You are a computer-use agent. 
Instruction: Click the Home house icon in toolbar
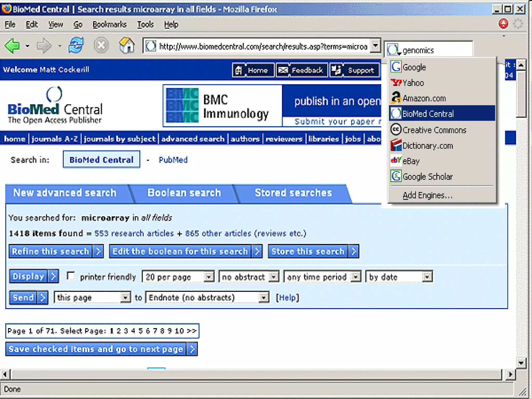pyautogui.click(x=127, y=45)
